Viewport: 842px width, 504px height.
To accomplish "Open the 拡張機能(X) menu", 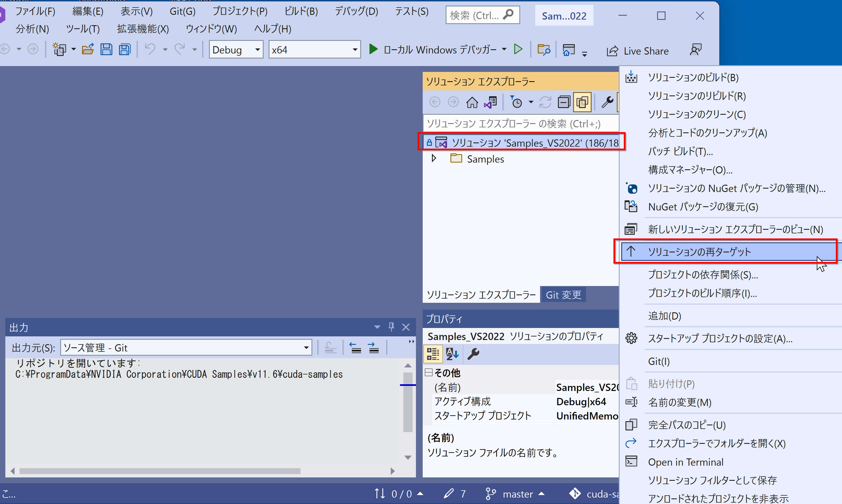I will tap(143, 29).
